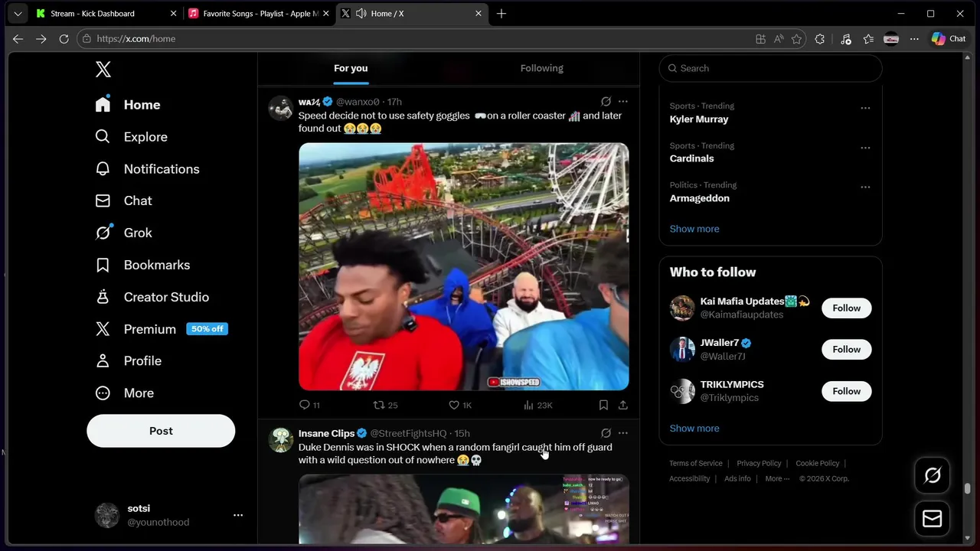Image resolution: width=980 pixels, height=551 pixels.
Task: Open Accessibility footer link
Action: pyautogui.click(x=690, y=478)
